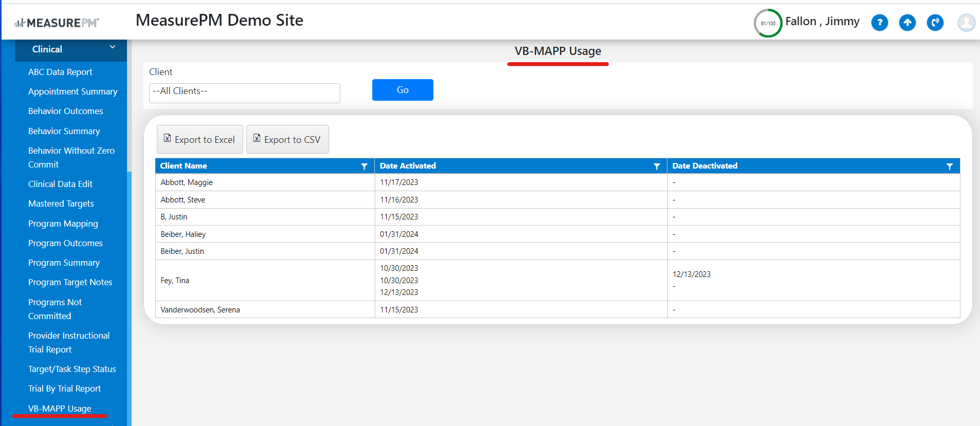This screenshot has width=980, height=426.
Task: Click 01/31/2024 in Beiber, Haliey row
Action: [x=399, y=234]
